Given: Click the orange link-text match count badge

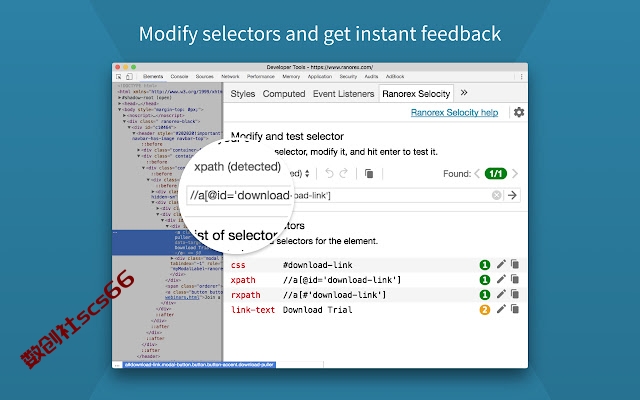Looking at the screenshot, I should coord(484,310).
